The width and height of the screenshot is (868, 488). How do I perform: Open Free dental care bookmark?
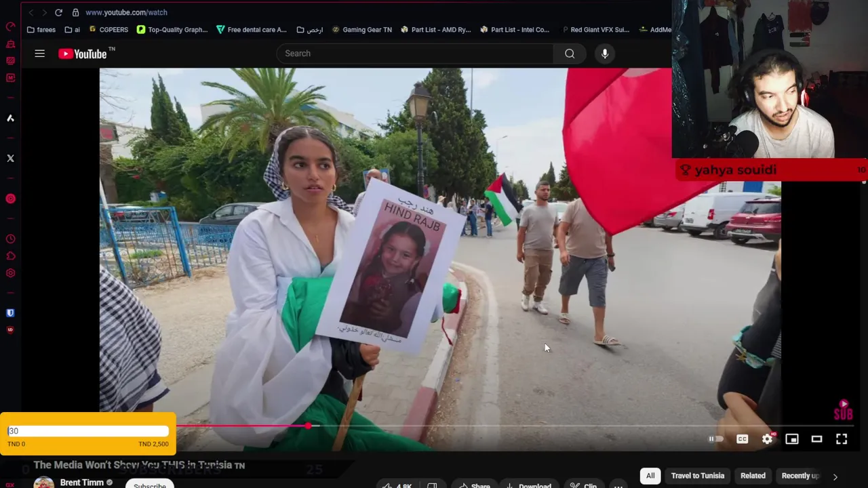click(x=252, y=30)
